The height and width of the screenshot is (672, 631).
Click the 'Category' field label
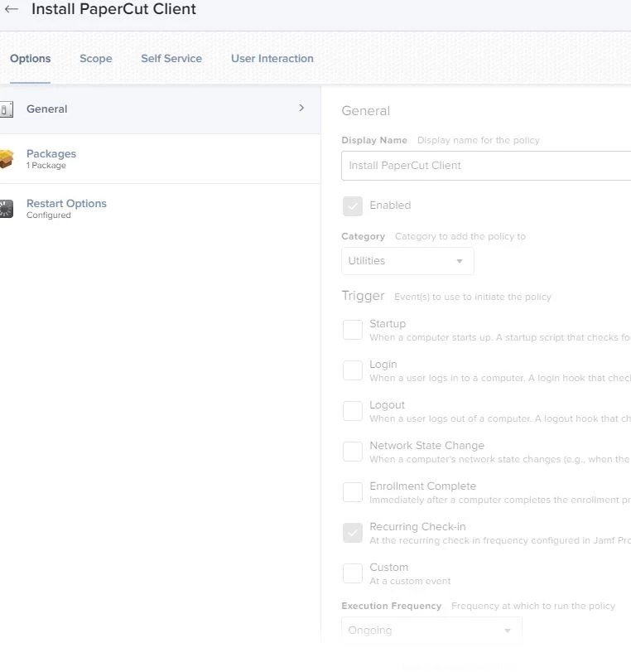click(x=363, y=236)
